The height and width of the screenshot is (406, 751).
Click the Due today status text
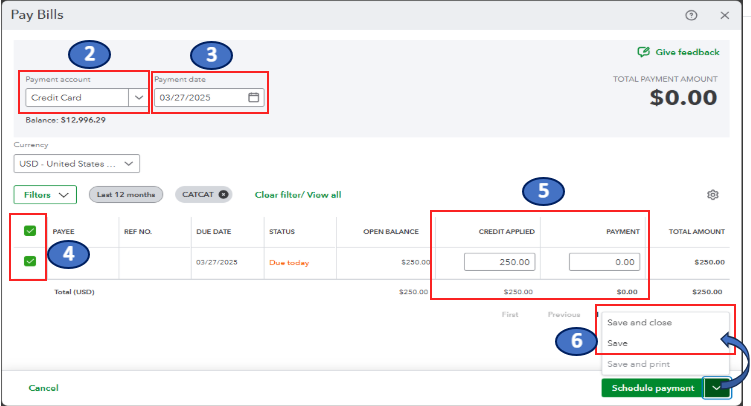tap(289, 262)
